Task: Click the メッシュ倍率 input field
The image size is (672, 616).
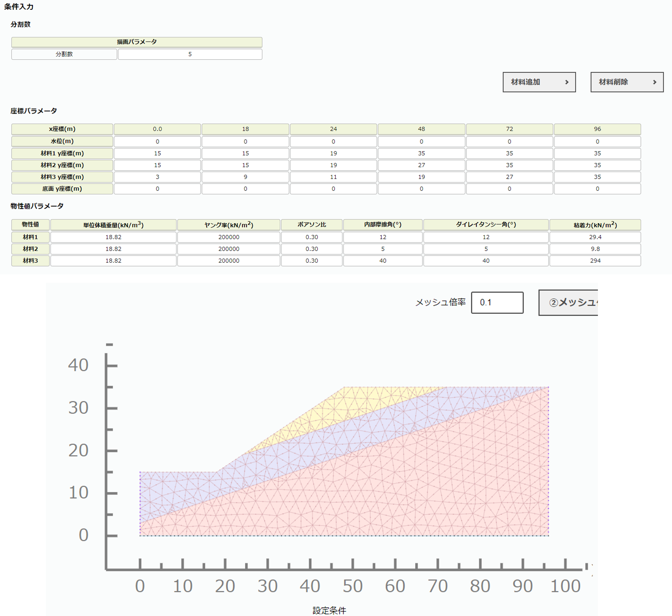Action: [497, 302]
